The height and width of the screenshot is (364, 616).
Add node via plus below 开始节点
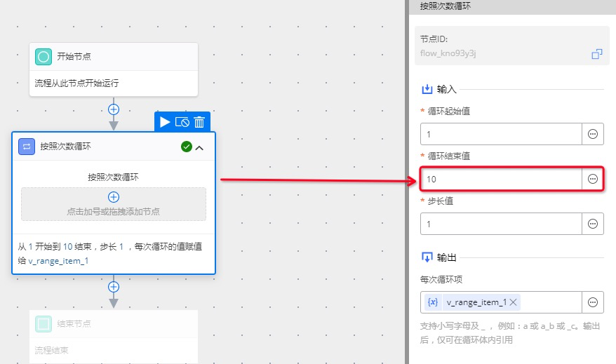pos(114,109)
